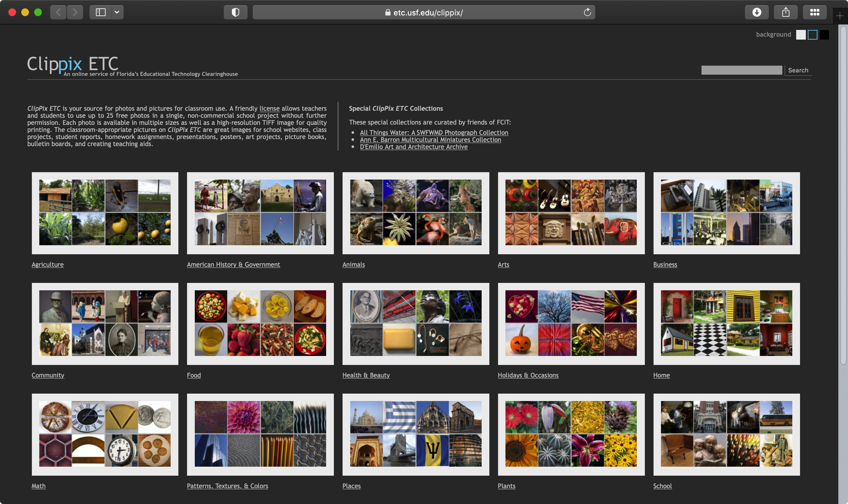Open the Safari downloads icon
This screenshot has width=848, height=504.
(757, 13)
